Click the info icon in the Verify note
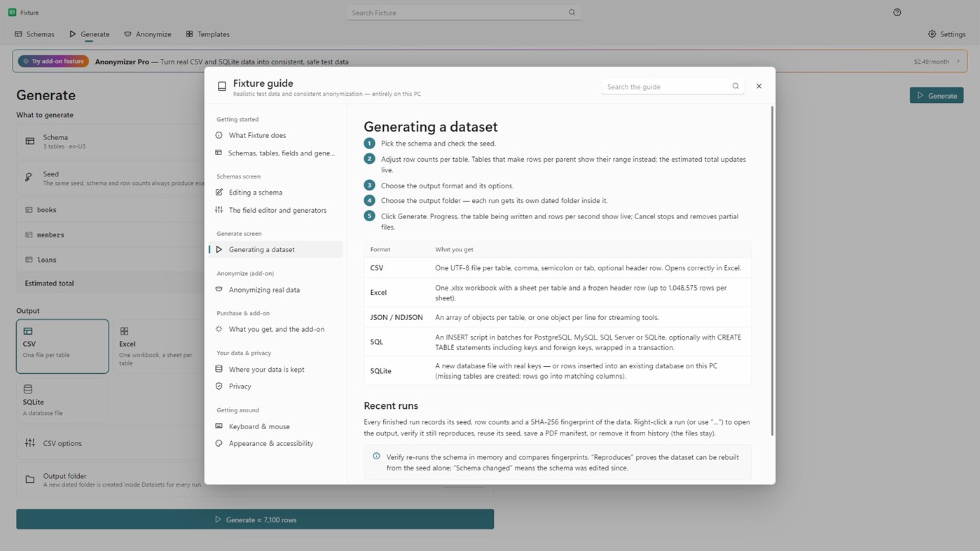Viewport: 980px width, 551px height. (x=376, y=456)
